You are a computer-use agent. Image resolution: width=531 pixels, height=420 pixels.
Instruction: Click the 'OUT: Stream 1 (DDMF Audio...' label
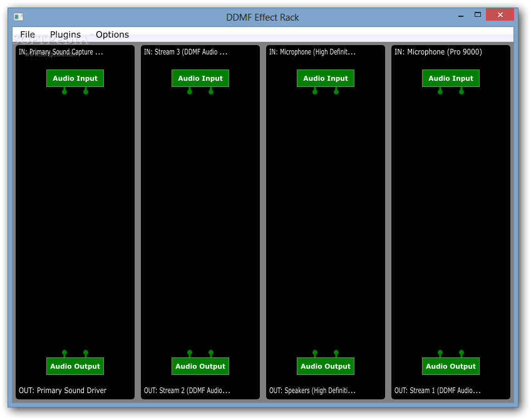[x=438, y=391]
